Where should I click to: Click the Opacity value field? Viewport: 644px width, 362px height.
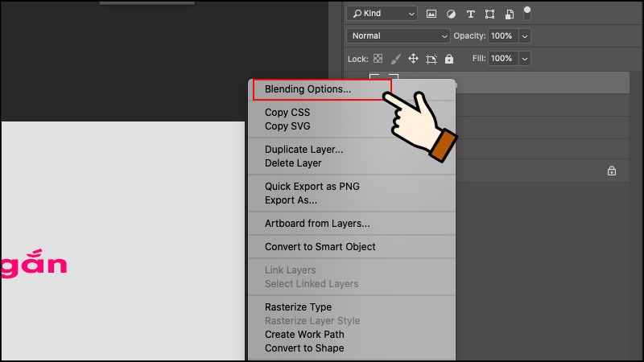[x=502, y=36]
